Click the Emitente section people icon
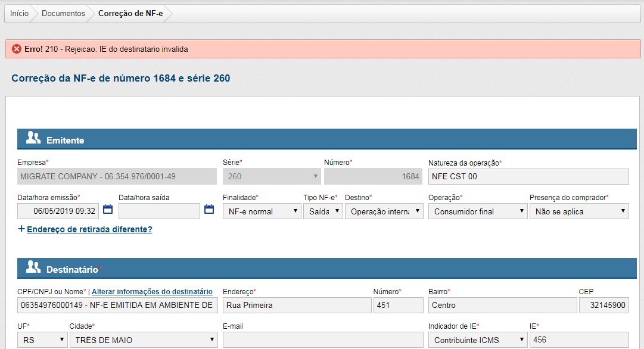This screenshot has height=349, width=644. point(33,139)
